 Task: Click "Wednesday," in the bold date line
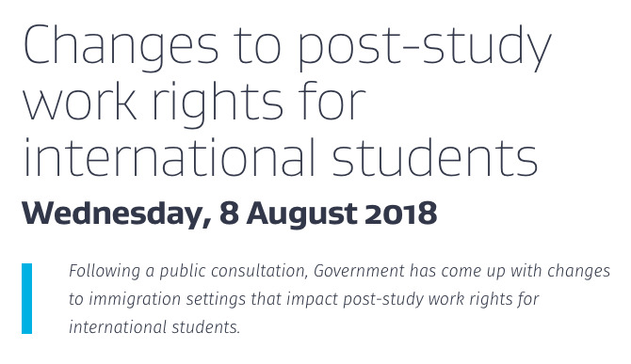pyautogui.click(x=117, y=214)
